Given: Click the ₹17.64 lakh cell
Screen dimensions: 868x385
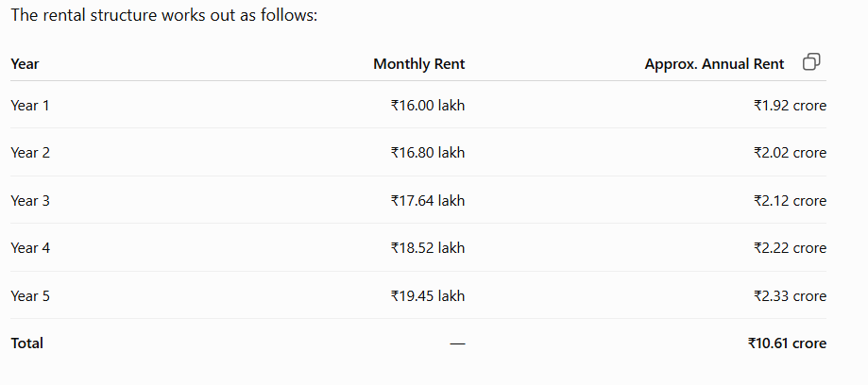Looking at the screenshot, I should click(x=427, y=200).
